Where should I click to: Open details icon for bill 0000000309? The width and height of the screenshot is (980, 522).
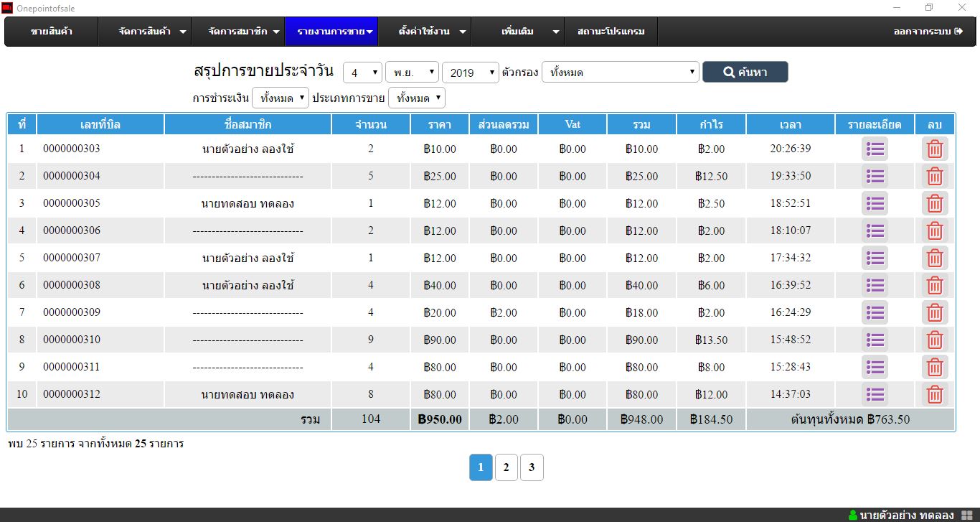coord(875,313)
